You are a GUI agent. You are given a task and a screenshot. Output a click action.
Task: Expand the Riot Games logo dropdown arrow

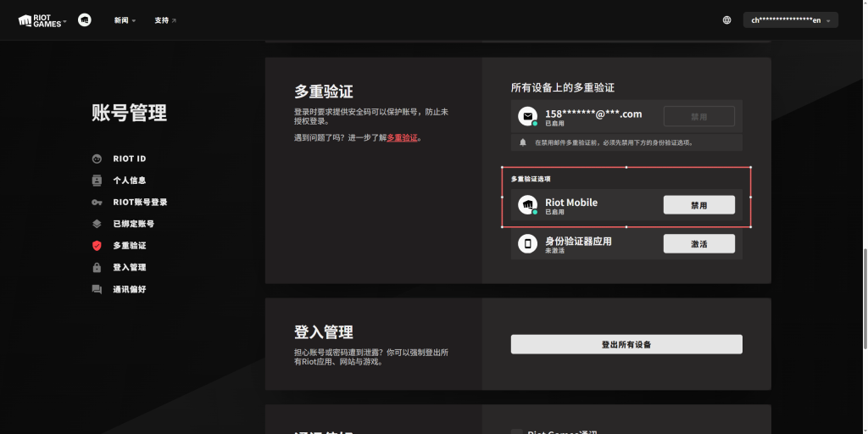64,21
